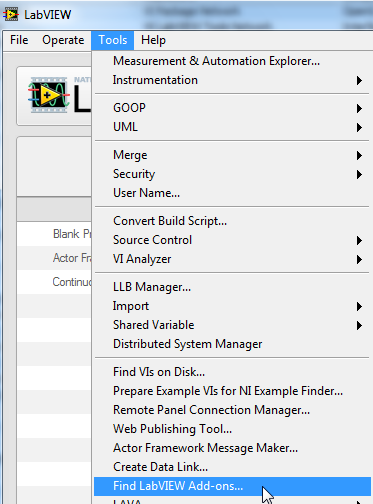The height and width of the screenshot is (504, 373).
Task: Expand the Source Control submenu
Action: coord(232,240)
